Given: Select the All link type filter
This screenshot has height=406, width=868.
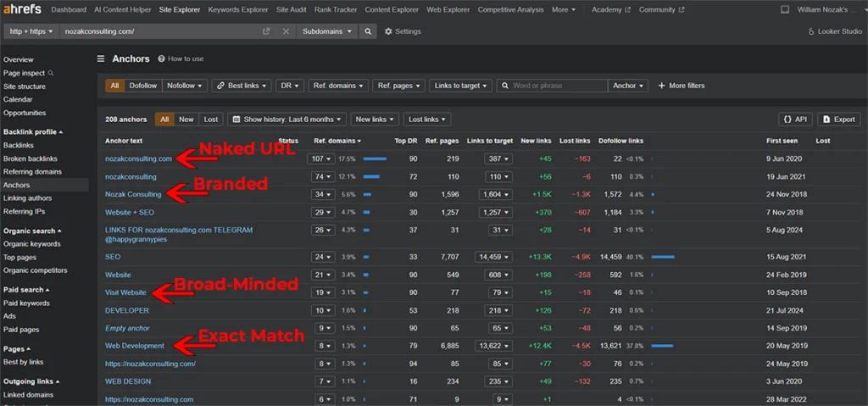Looking at the screenshot, I should (114, 86).
